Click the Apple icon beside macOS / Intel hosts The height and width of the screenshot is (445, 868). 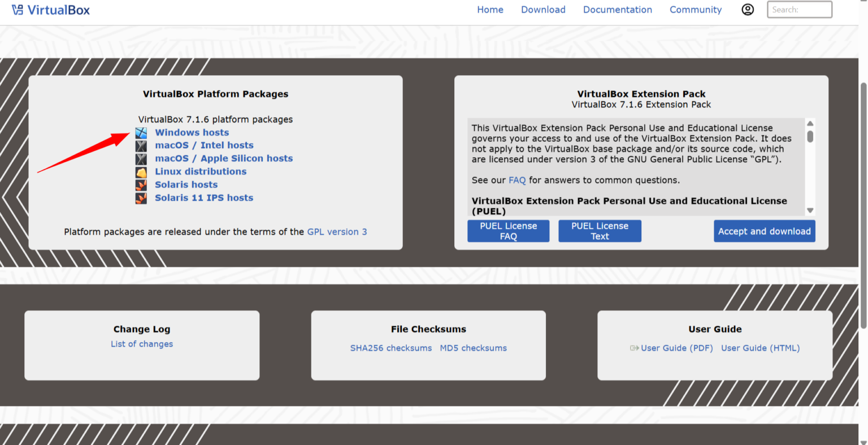[141, 145]
